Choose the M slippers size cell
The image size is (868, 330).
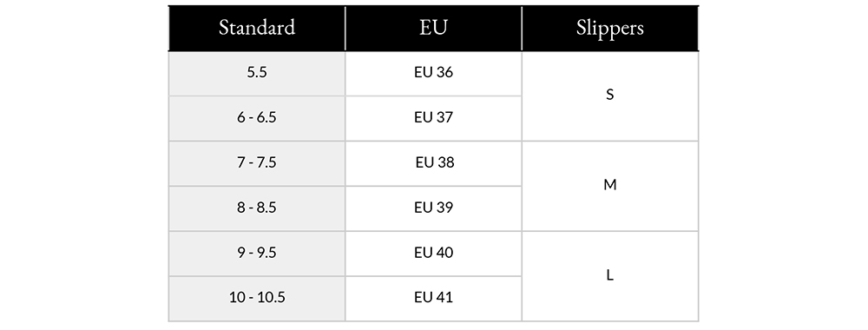coord(610,186)
